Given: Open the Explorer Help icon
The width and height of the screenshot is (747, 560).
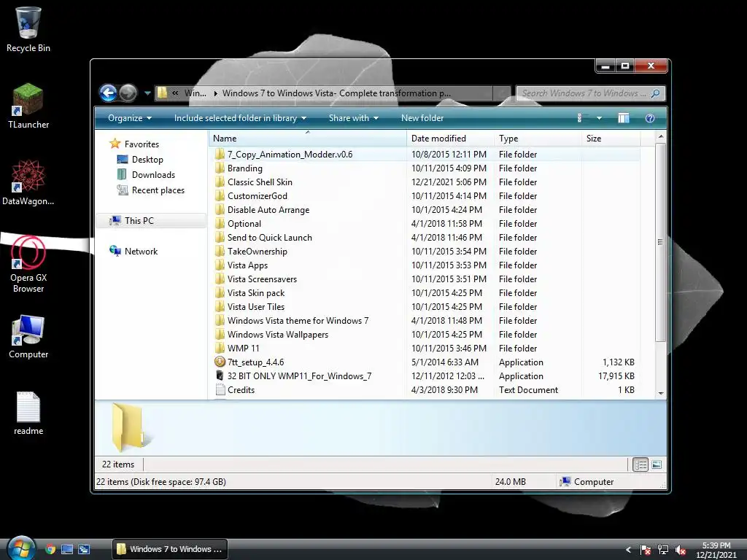Looking at the screenshot, I should tap(650, 118).
